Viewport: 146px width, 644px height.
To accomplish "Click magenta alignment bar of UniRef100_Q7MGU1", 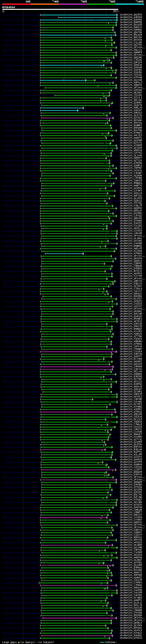I will point(79,412).
